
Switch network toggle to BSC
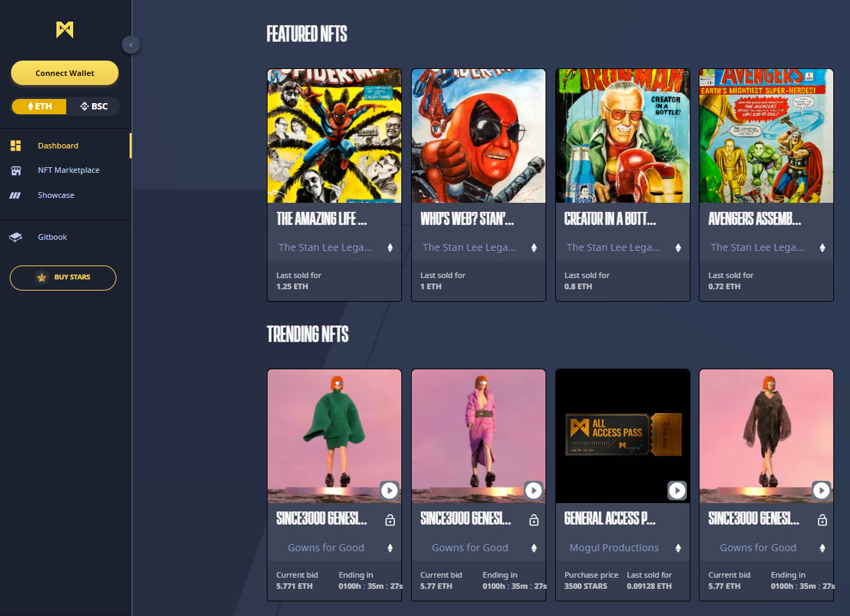(x=93, y=107)
